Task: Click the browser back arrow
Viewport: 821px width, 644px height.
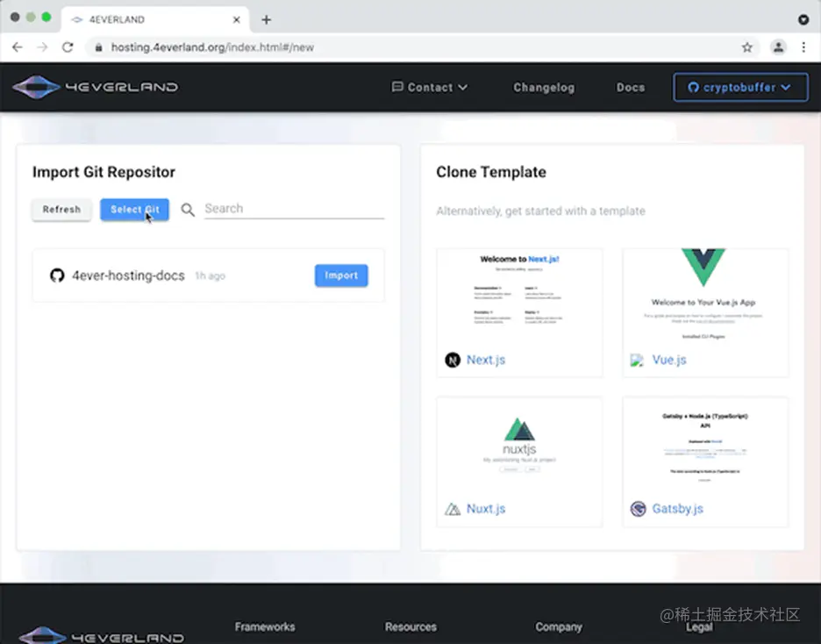Action: [18, 47]
